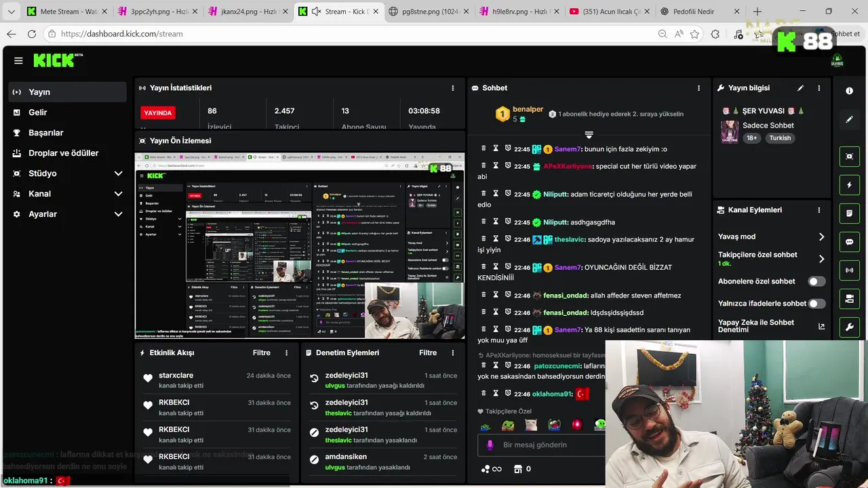The width and height of the screenshot is (868, 488).
Task: Click in the 'Bir mesaj gönderin' message field
Action: [542, 445]
